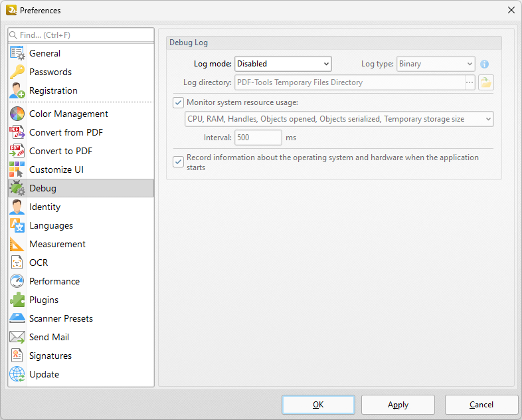Screen dimensions: 522x420
Task: Click the Find search input field
Action: (x=81, y=35)
